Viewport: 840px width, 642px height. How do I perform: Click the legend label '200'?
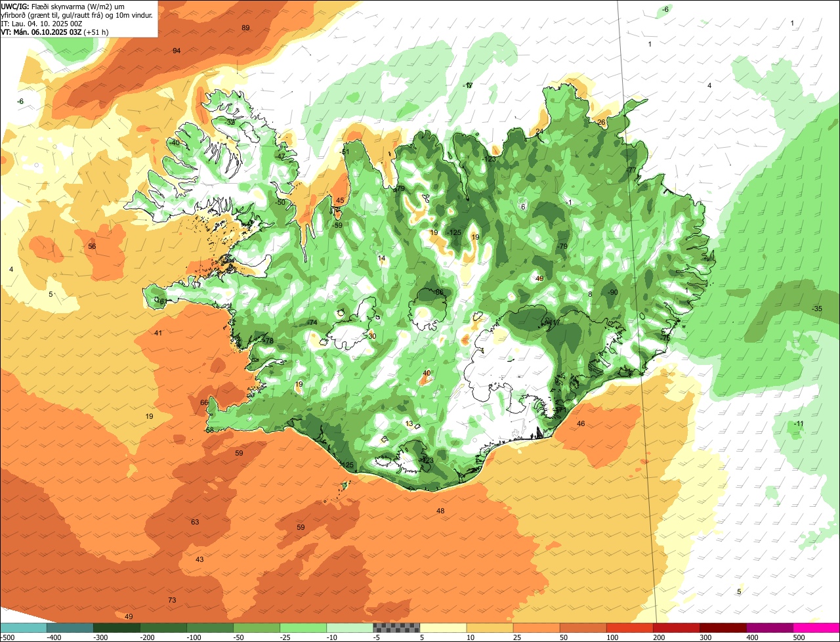658,637
